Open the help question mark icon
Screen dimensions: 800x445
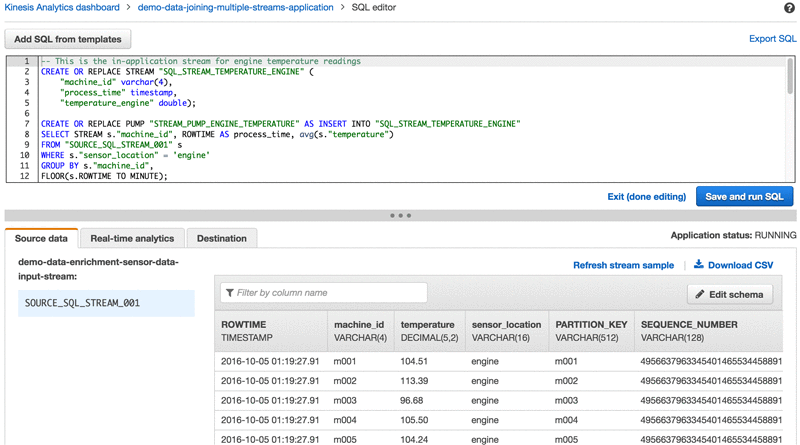[x=789, y=8]
